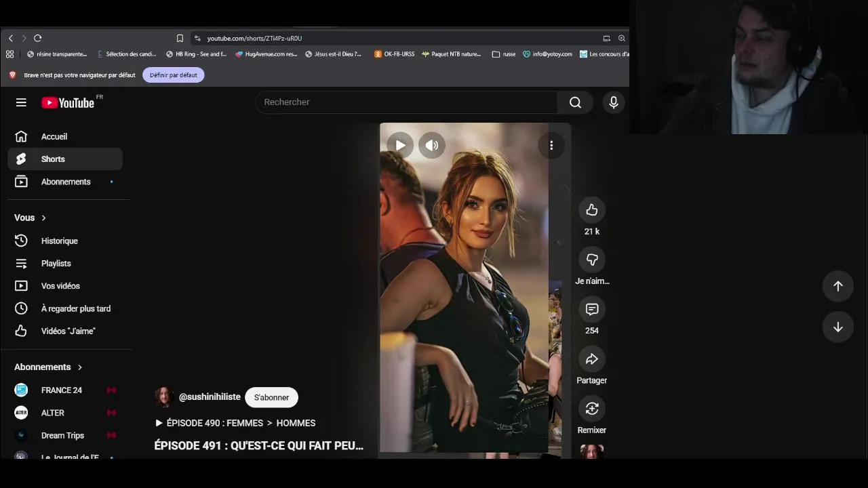This screenshot has width=868, height=488.
Task: Open the résine transparente bookmark
Action: click(x=57, y=54)
